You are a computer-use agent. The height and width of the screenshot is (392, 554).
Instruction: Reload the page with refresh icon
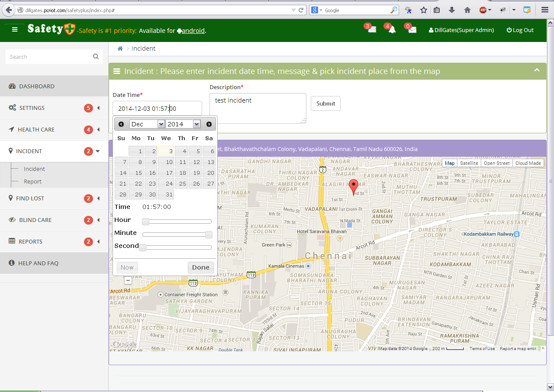click(x=301, y=10)
